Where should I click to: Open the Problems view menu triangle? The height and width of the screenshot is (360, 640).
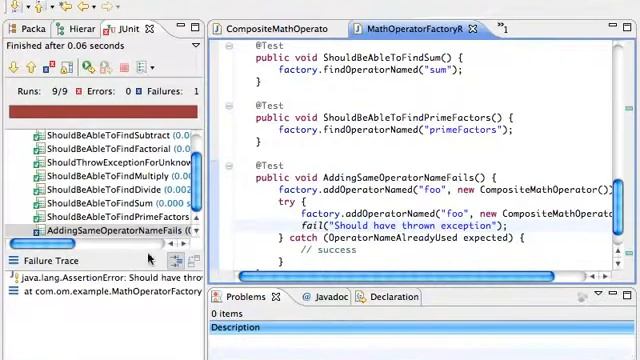point(598,293)
